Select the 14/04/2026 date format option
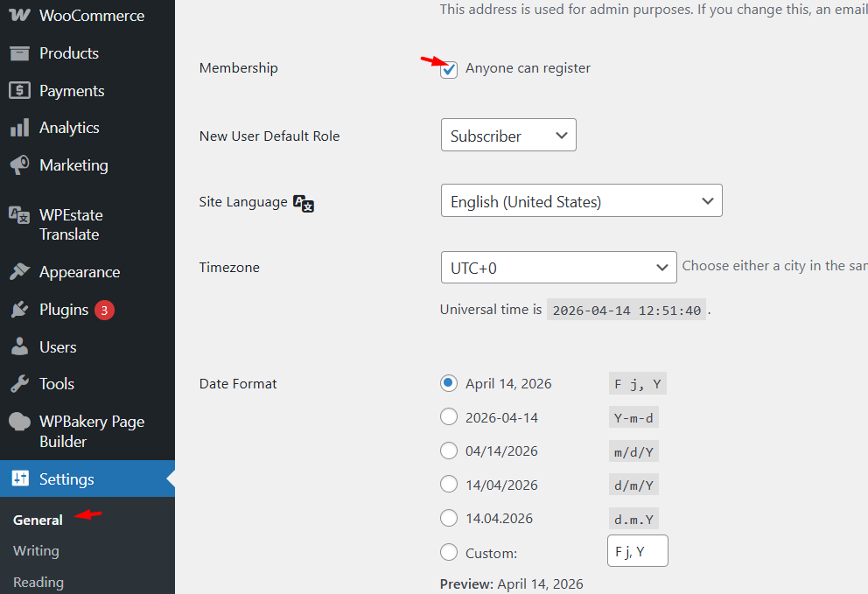 click(x=449, y=485)
